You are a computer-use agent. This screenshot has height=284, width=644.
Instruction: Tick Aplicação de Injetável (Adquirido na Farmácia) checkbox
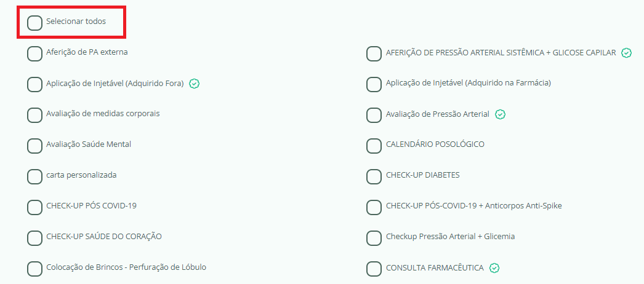374,84
